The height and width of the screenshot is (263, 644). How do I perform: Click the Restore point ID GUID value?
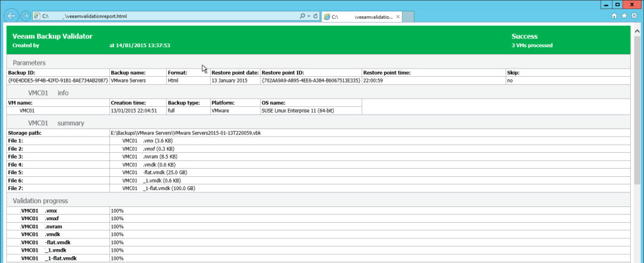[311, 81]
